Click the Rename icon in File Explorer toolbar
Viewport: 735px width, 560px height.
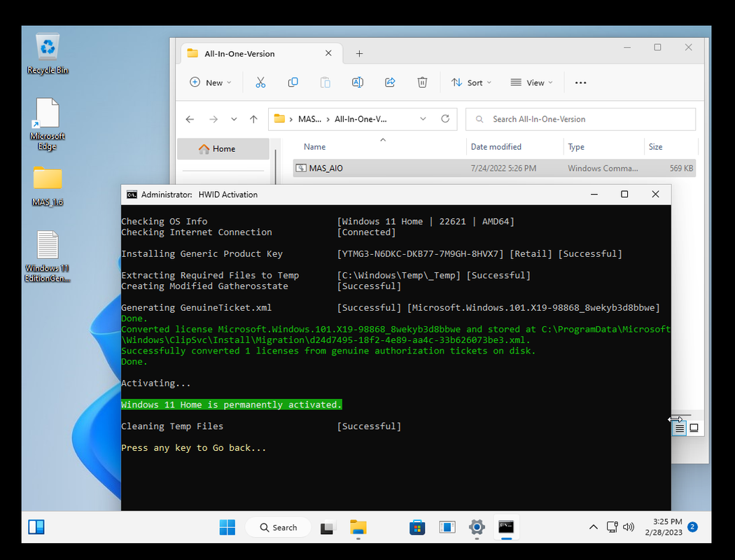click(x=357, y=83)
